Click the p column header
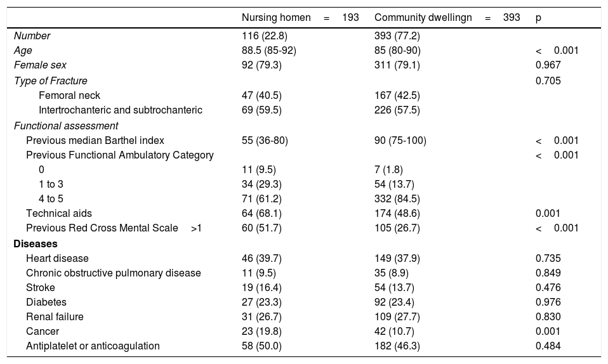The image size is (608, 364). tap(538, 18)
